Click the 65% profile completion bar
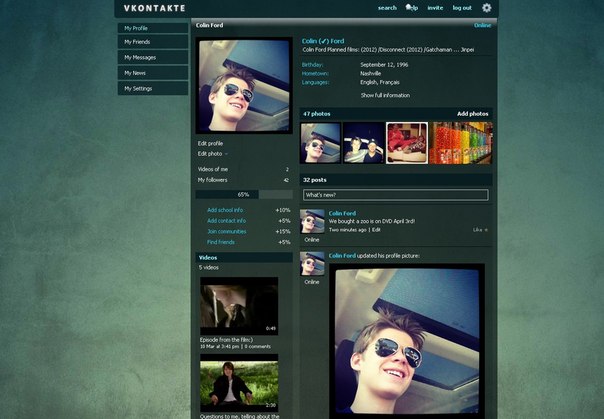Screen dimensions: 604x419 click(x=244, y=194)
